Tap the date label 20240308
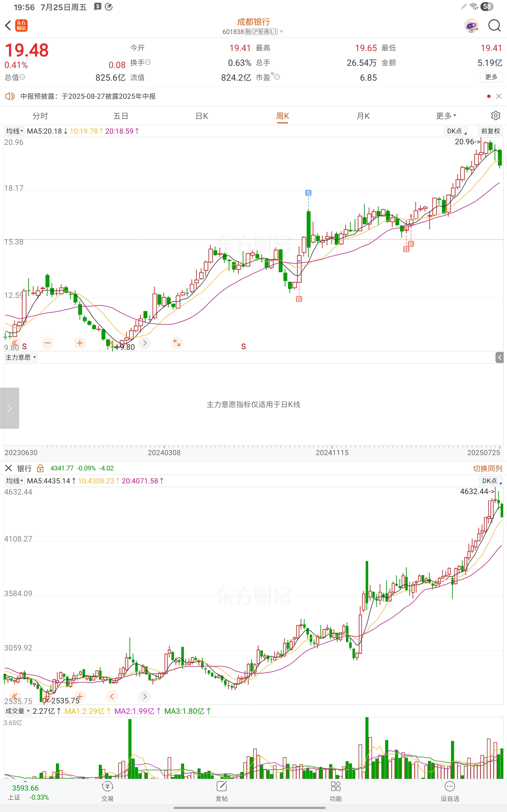This screenshot has height=812, width=507. [164, 453]
